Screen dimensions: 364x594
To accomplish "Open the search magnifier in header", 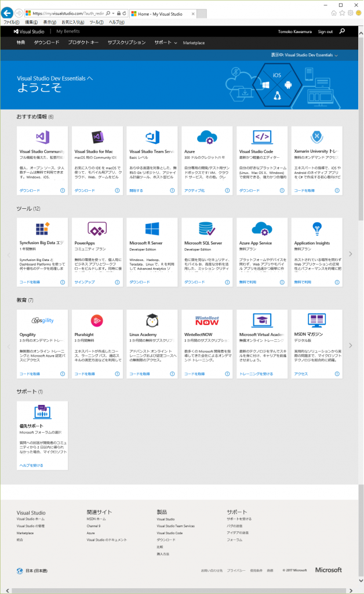I will 342,31.
